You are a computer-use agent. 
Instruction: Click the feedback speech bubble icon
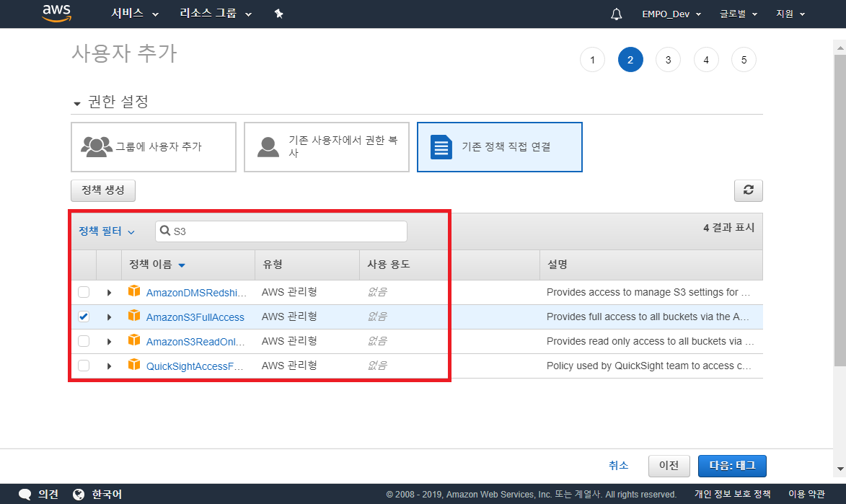pyautogui.click(x=25, y=495)
